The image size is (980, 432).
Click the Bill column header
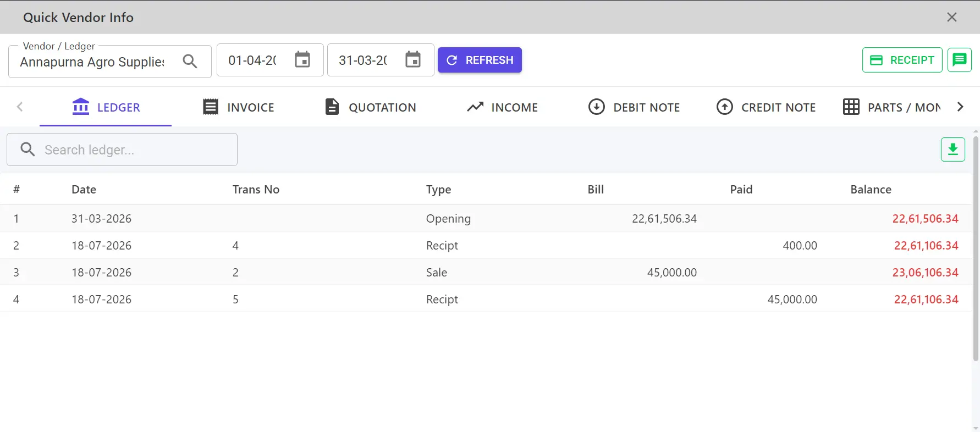pos(596,190)
